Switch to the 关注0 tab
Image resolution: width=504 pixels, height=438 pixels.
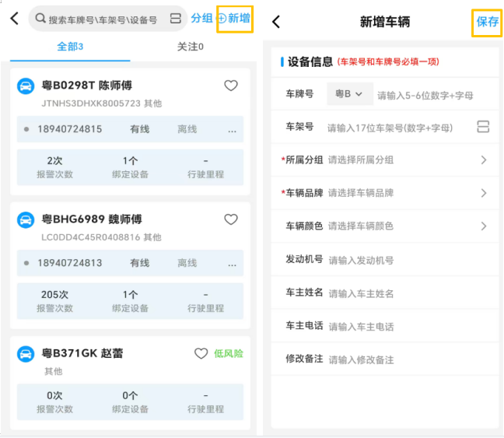point(191,47)
